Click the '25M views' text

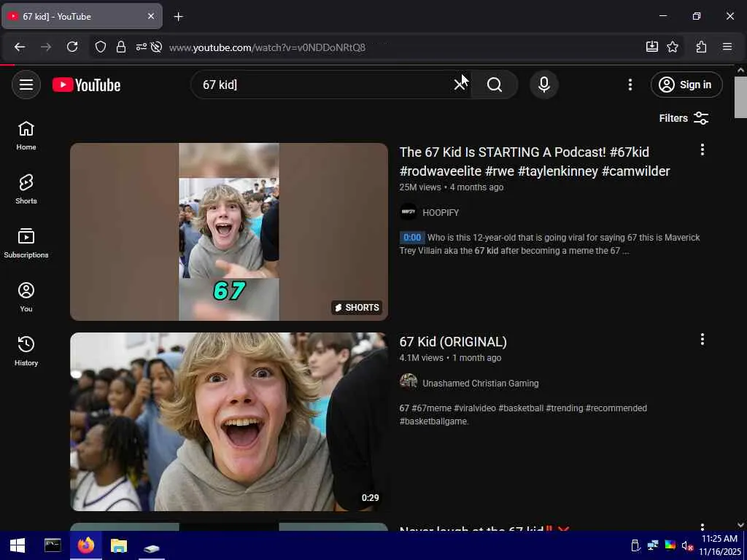pos(420,187)
